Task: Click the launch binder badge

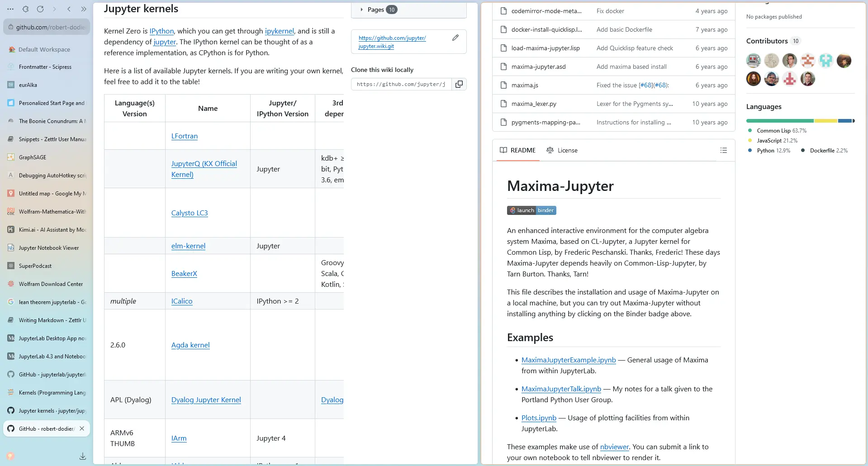Action: point(531,210)
